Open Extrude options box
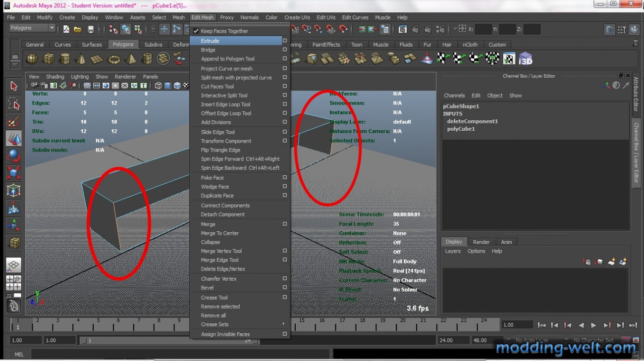644x361 pixels. point(285,41)
